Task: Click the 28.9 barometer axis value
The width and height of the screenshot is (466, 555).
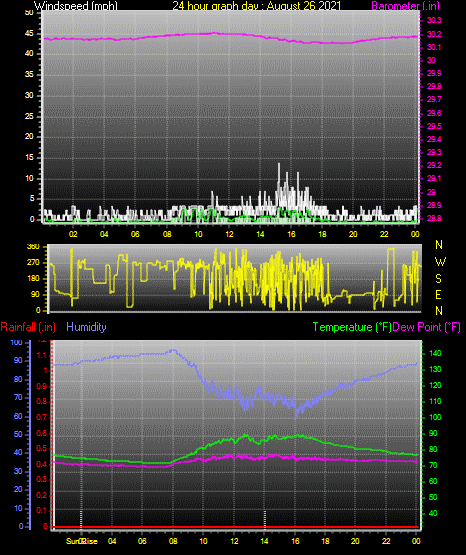Action: (434, 205)
